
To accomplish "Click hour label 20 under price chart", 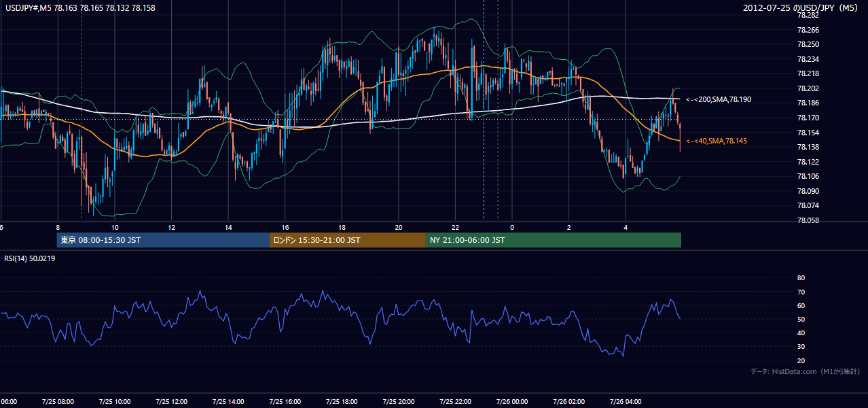I will (x=399, y=228).
